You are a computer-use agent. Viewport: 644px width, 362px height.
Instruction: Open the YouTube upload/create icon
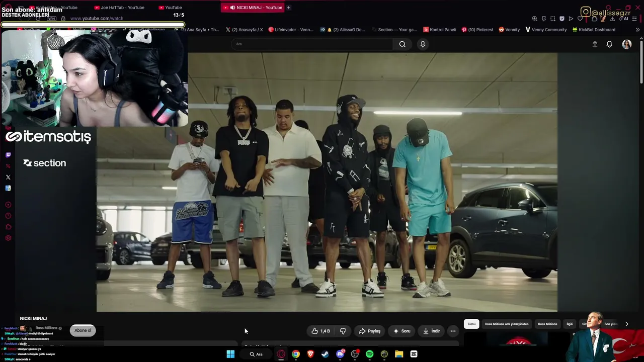tap(595, 44)
